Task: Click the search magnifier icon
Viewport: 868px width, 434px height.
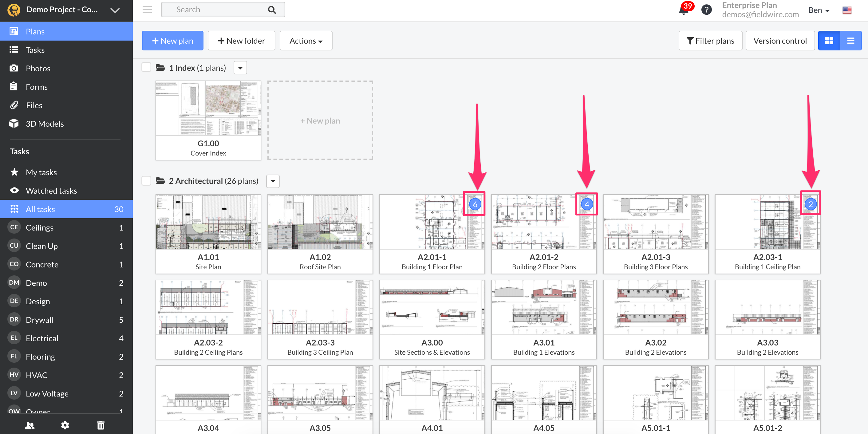Action: [272, 10]
